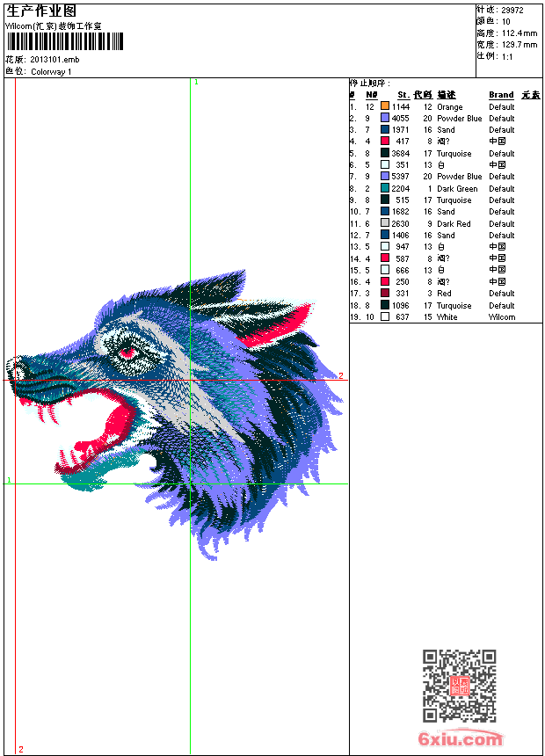Click the height value 112.4mm
545x756 pixels.
pos(520,33)
